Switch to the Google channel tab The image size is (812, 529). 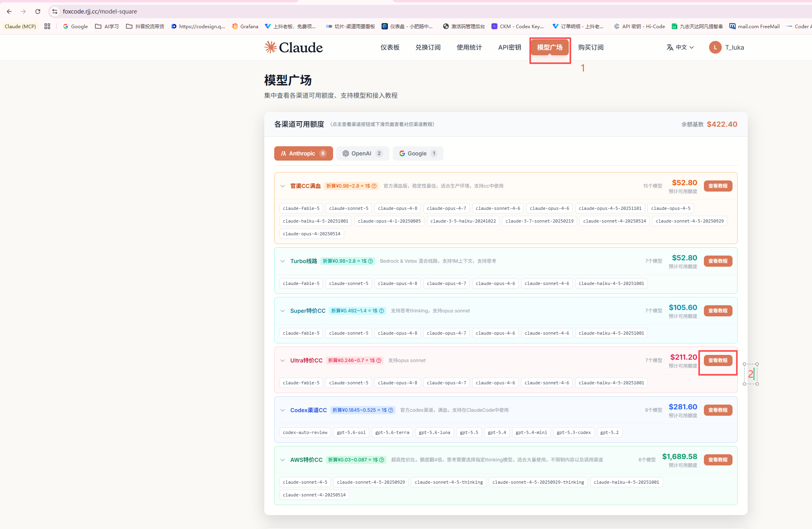pyautogui.click(x=418, y=153)
